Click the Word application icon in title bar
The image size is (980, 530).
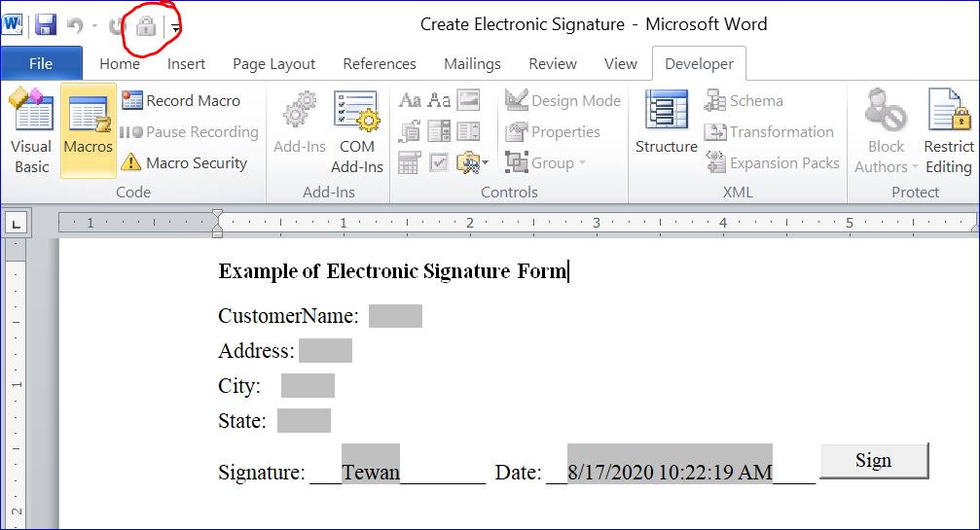pos(13,25)
